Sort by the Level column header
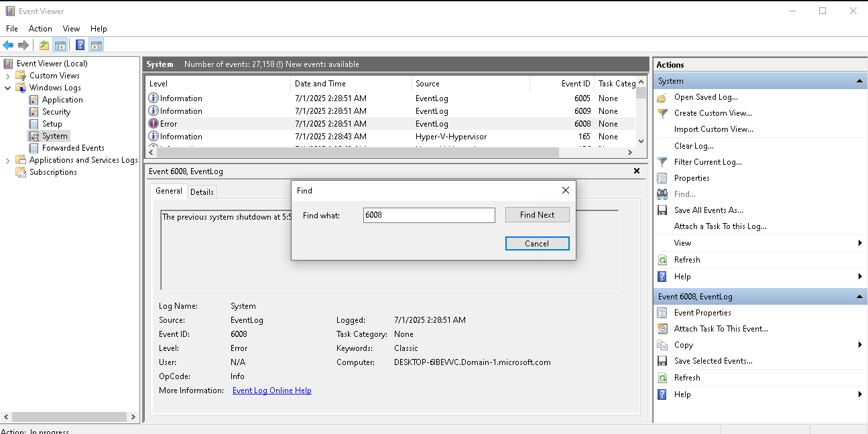This screenshot has width=868, height=434. point(218,84)
